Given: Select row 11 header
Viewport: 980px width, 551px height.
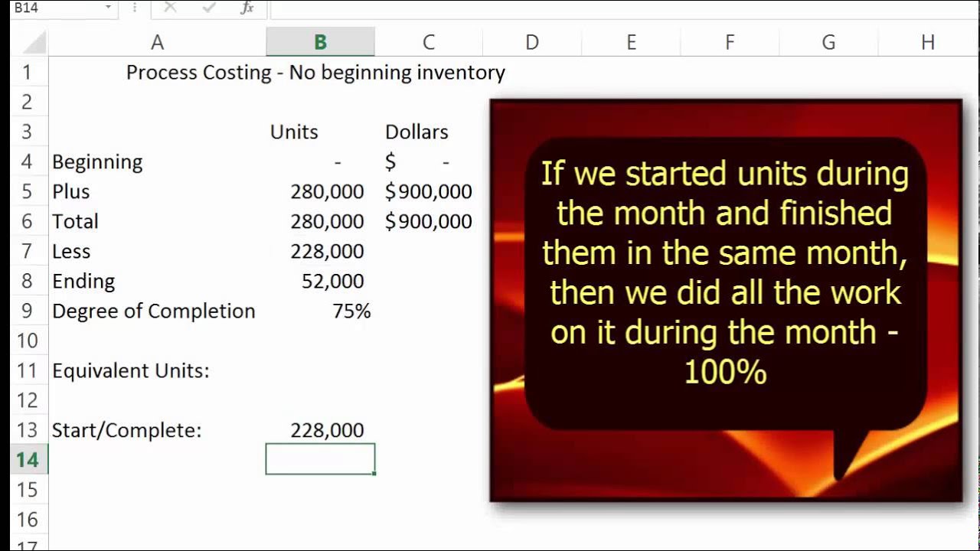Looking at the screenshot, I should 28,370.
